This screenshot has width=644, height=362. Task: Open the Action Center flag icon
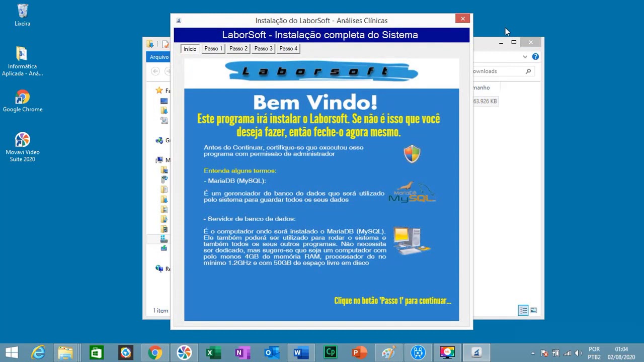[x=545, y=353]
